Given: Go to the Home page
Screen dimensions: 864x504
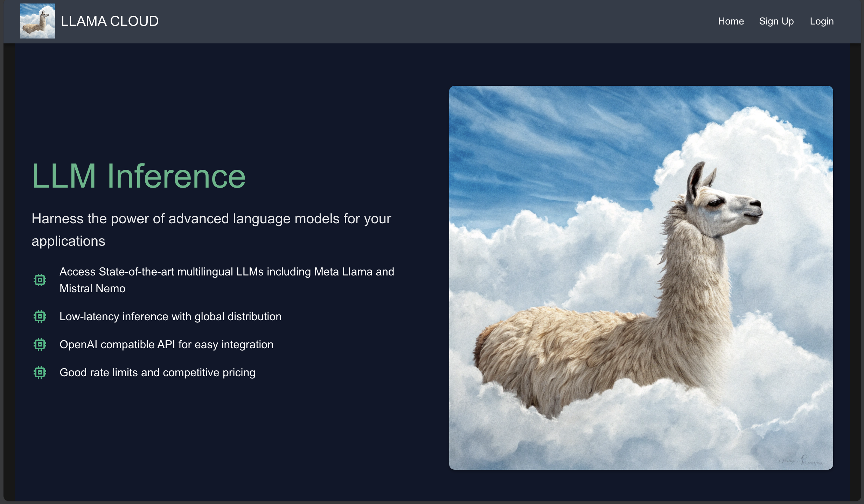Looking at the screenshot, I should [731, 21].
